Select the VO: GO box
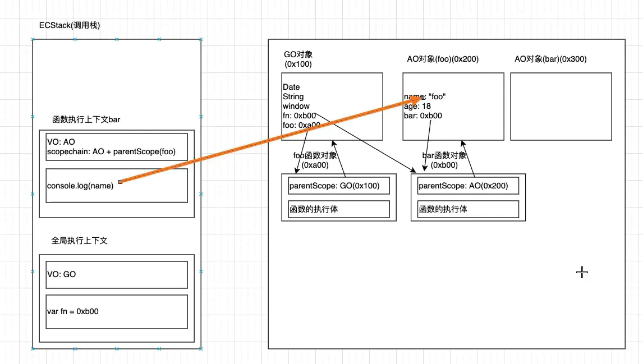 coord(117,274)
